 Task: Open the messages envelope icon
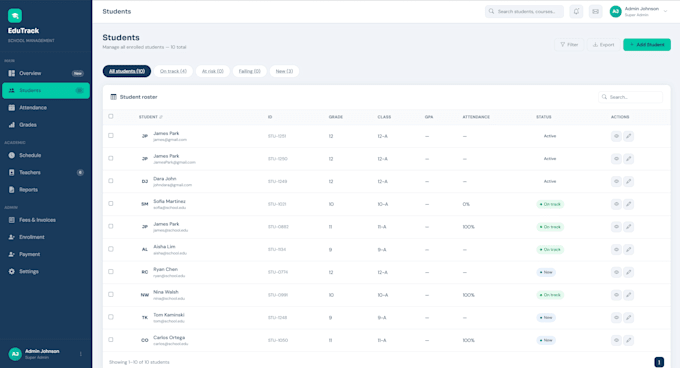[x=595, y=12]
